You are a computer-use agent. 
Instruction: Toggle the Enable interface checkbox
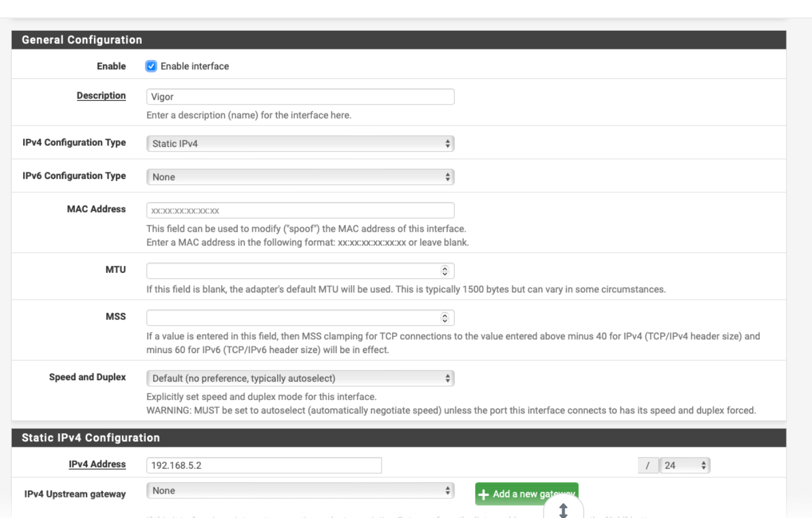(x=151, y=66)
